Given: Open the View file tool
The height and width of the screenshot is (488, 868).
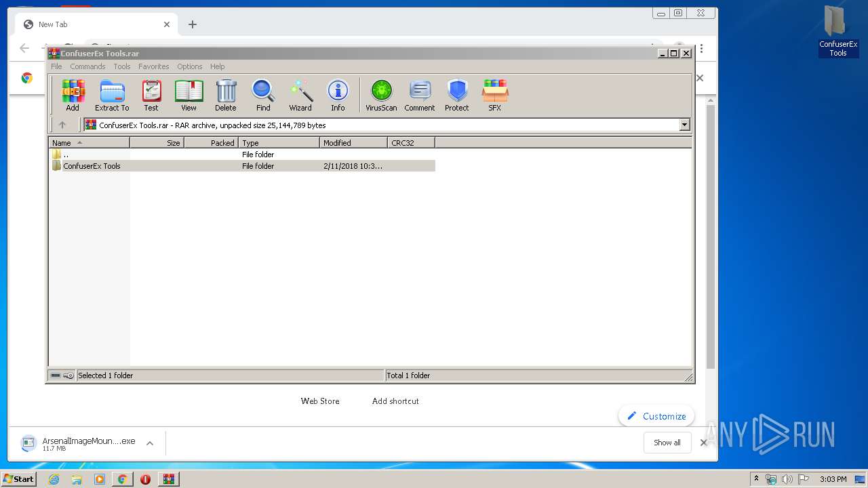Looking at the screenshot, I should click(x=189, y=95).
